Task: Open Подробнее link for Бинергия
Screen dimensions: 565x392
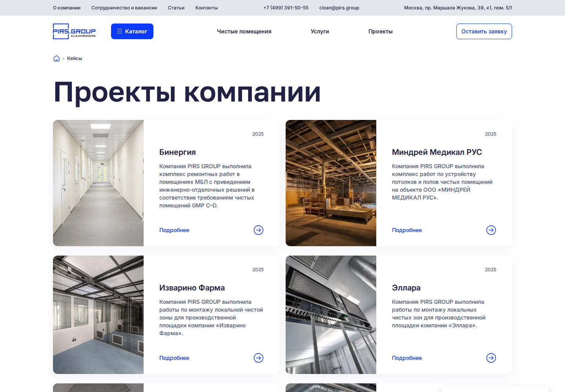Action: coord(174,230)
